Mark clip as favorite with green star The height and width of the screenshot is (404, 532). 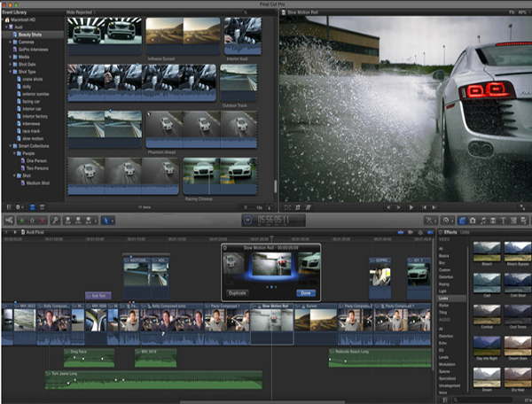(22, 221)
